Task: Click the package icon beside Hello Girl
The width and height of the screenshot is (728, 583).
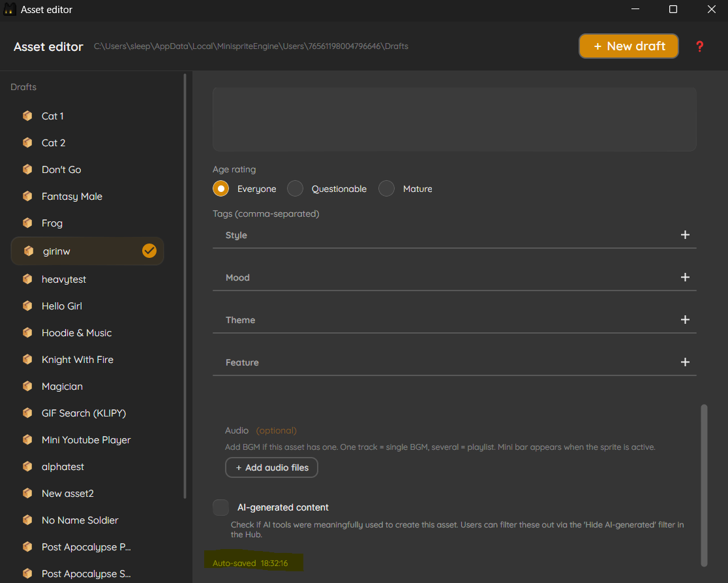Action: tap(28, 306)
